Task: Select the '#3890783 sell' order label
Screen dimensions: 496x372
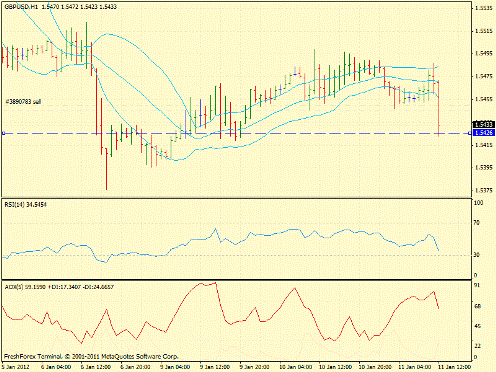Action: [x=23, y=101]
